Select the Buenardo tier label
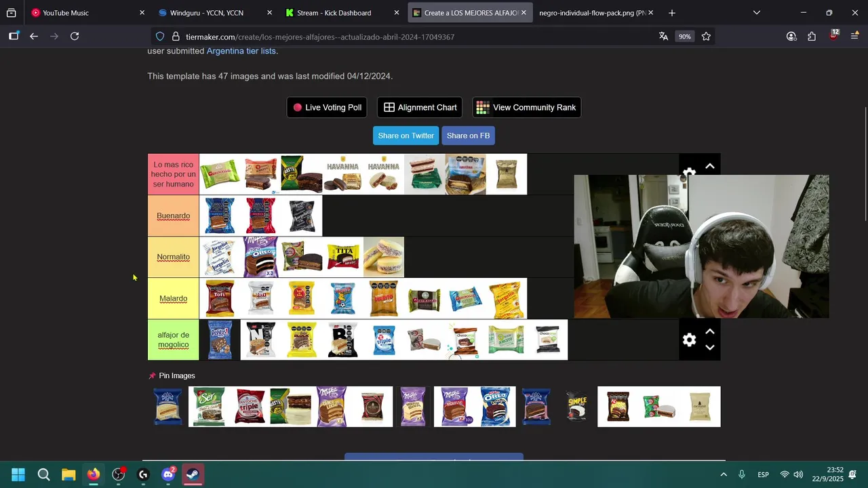This screenshot has height=488, width=868. 173,216
